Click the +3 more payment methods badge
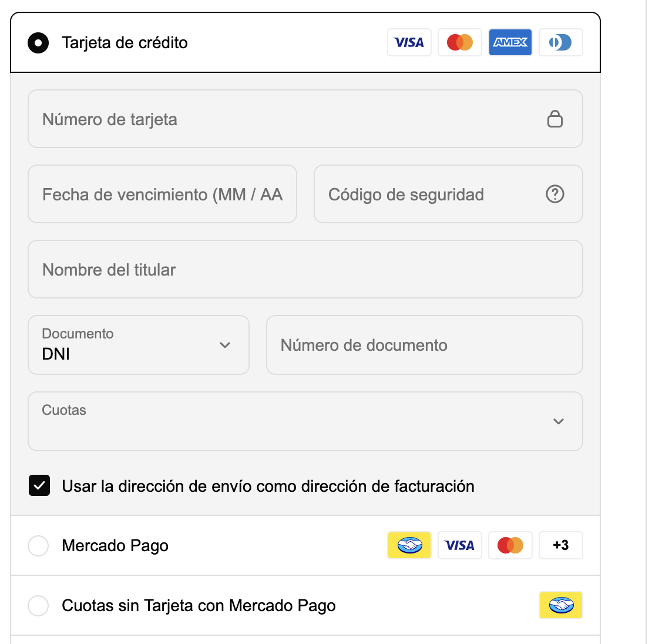The image size is (652, 644). tap(561, 545)
